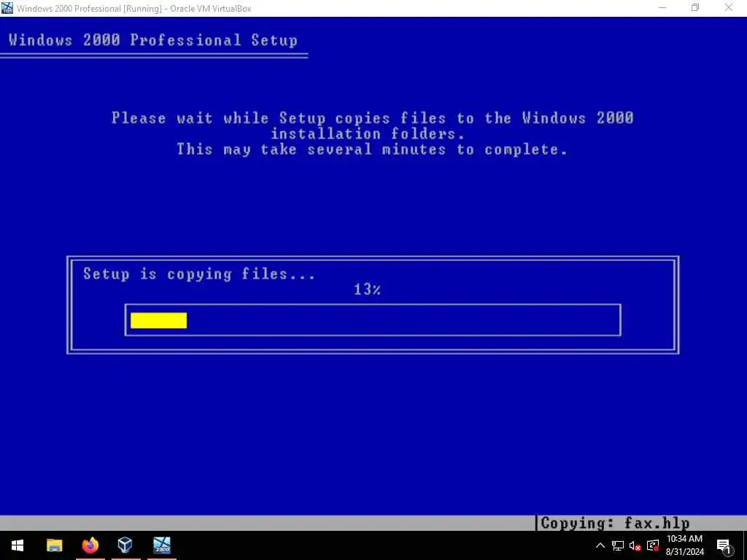Open the notification center icon

pyautogui.click(x=724, y=545)
